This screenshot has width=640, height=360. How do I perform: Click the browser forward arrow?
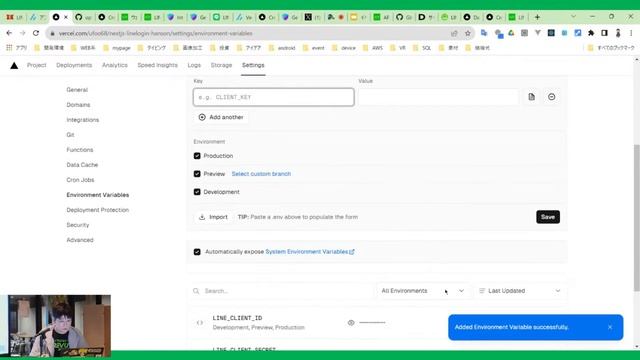point(22,33)
